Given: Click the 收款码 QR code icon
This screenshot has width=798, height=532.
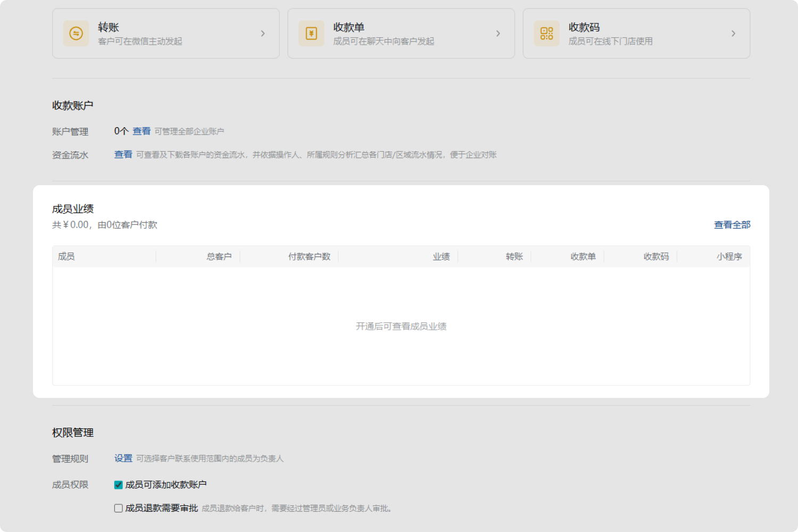Looking at the screenshot, I should click(546, 34).
